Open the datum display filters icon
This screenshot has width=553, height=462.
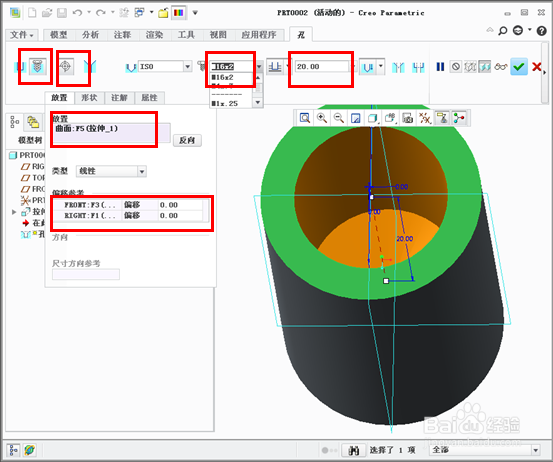pyautogui.click(x=425, y=118)
